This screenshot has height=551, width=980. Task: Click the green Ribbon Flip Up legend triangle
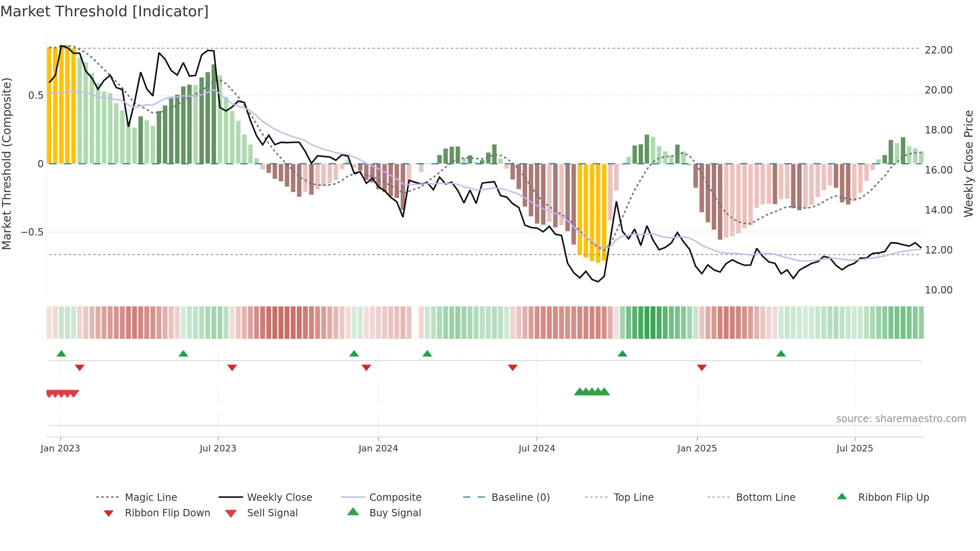(842, 496)
